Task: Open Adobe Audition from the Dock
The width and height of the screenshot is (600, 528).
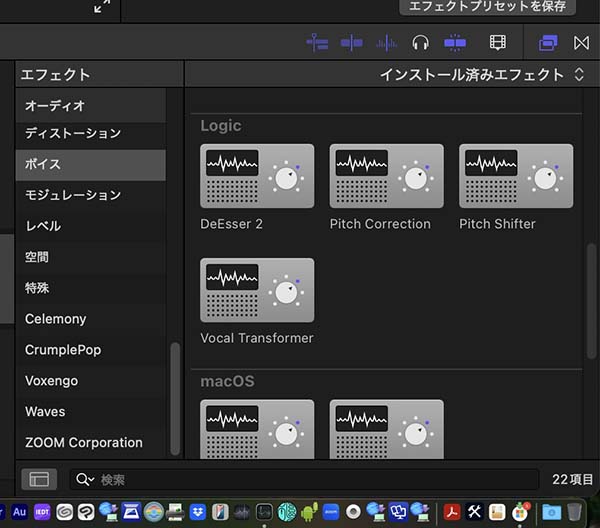Action: coord(18,513)
